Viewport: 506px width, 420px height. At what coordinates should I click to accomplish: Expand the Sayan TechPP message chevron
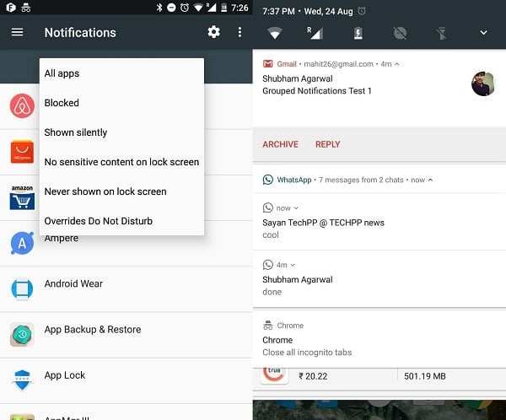(296, 208)
